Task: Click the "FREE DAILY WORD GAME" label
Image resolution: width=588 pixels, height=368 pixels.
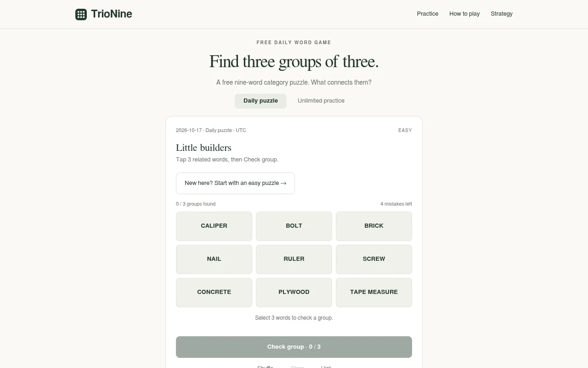Action: tap(294, 42)
